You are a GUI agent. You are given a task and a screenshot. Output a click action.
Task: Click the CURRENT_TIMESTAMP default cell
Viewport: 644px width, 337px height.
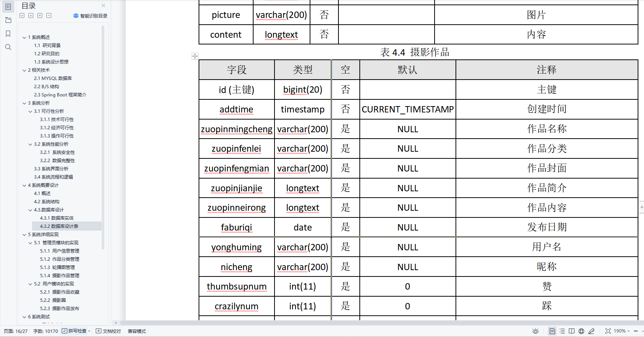[408, 109]
